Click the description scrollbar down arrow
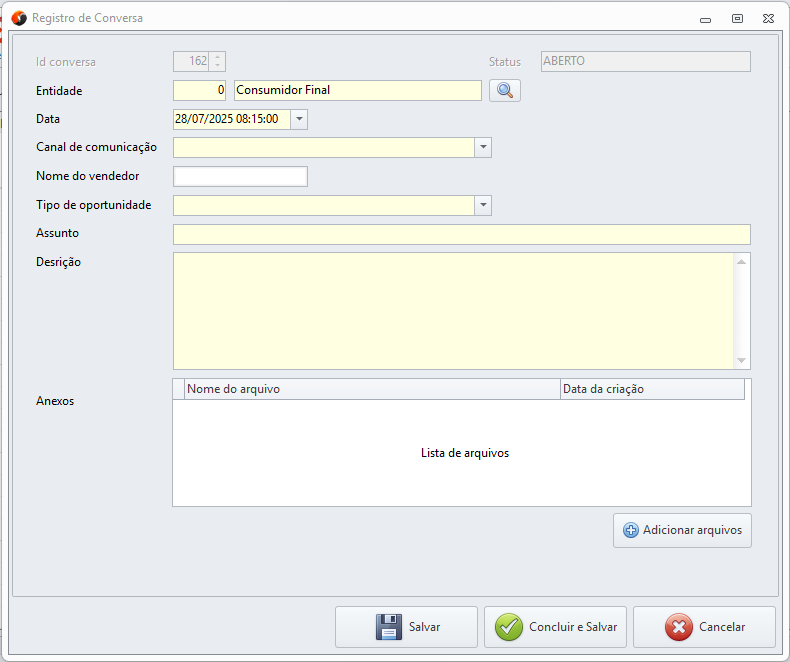790x662 pixels. point(741,360)
